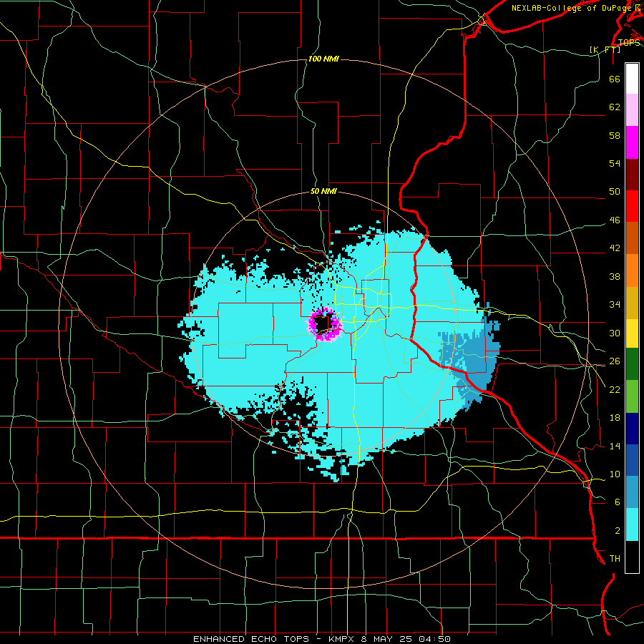Click the '2' legend value
Screen dimensions: 644x644
[x=618, y=531]
